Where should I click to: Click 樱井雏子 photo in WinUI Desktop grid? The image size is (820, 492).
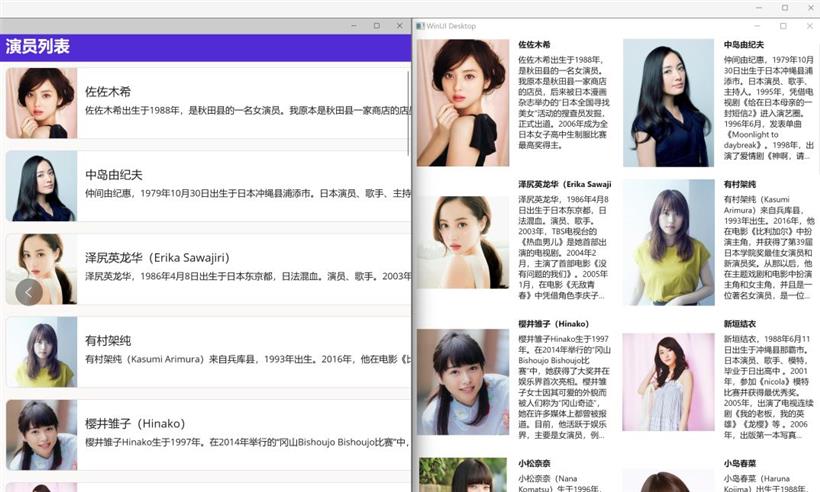click(x=463, y=382)
